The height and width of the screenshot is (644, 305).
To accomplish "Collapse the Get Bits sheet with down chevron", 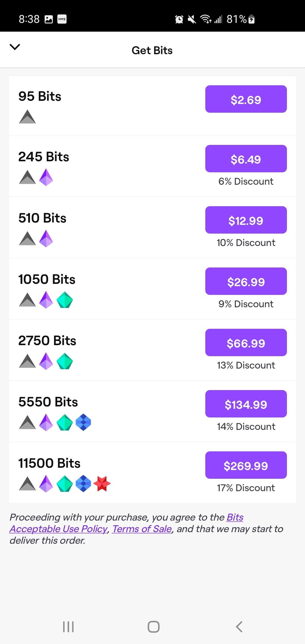I will click(15, 47).
